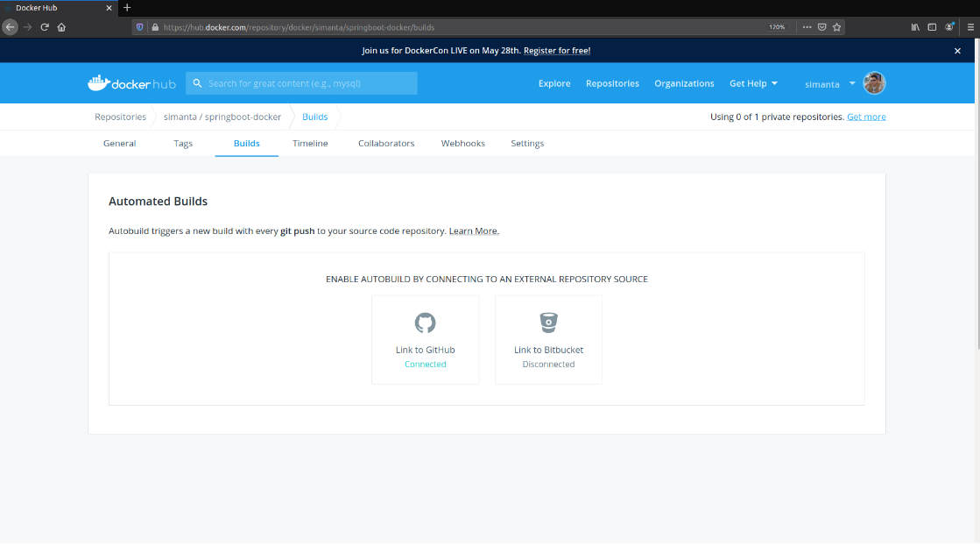Screen dimensions: 980x546
Task: Click the browser back arrow
Action: click(10, 27)
